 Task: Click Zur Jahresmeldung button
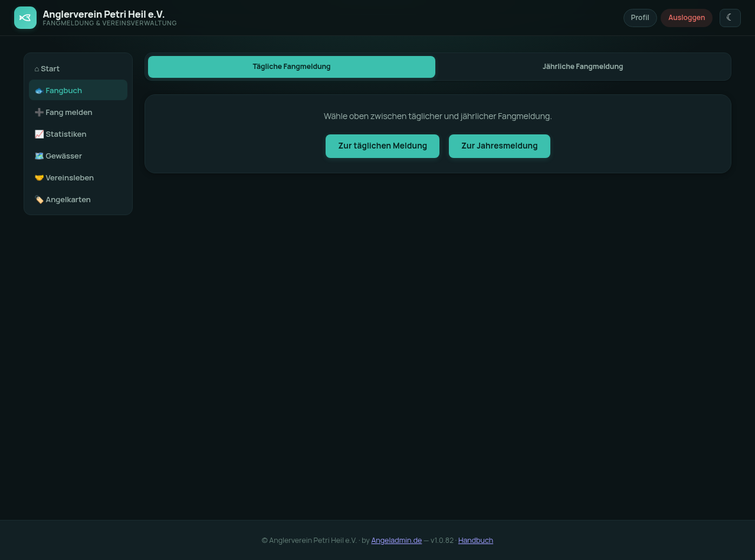coord(500,146)
